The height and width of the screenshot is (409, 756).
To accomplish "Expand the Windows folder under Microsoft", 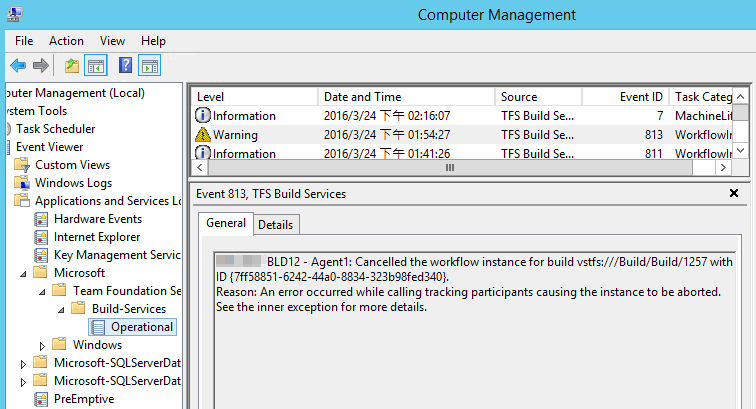I will 42,345.
